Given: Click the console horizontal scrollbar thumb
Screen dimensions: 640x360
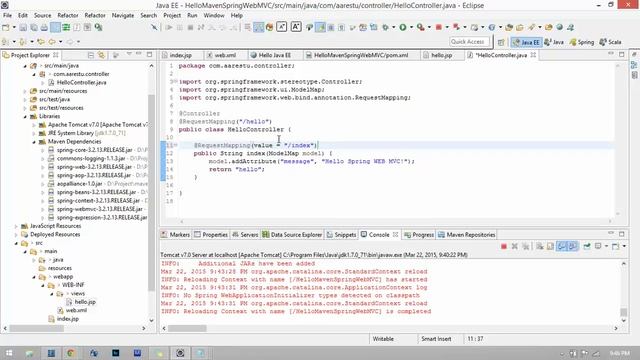Looking at the screenshot, I should pos(187,328).
